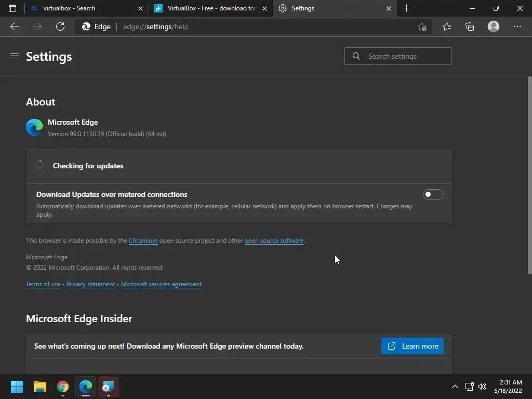Show hidden system tray icons chevron
The width and height of the screenshot is (532, 399).
coord(455,387)
